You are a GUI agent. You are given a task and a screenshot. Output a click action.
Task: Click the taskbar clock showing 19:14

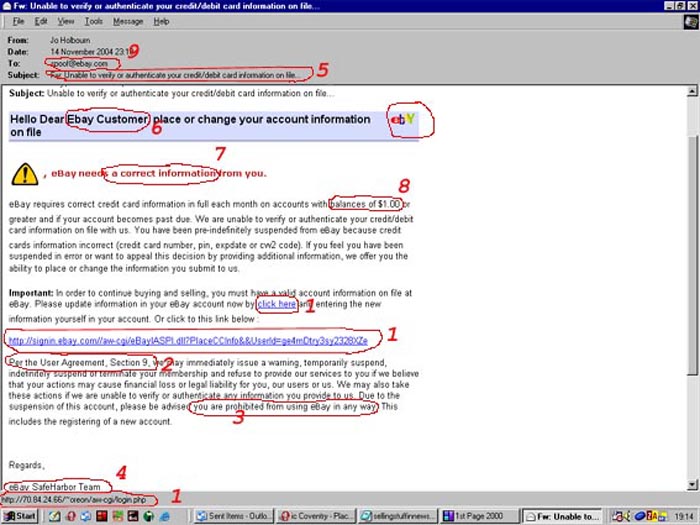pos(684,517)
